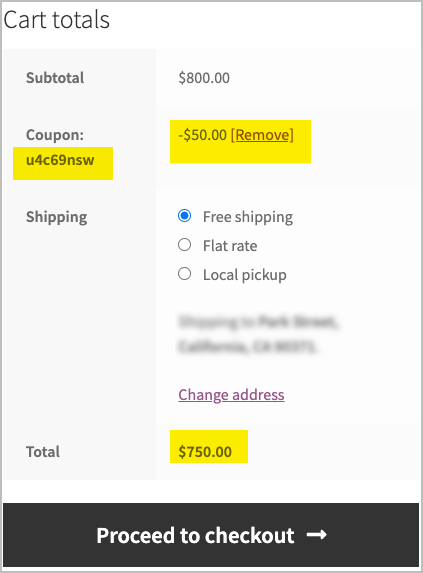423x573 pixels.
Task: Click the coupon code u4c69nsw
Action: (60, 160)
